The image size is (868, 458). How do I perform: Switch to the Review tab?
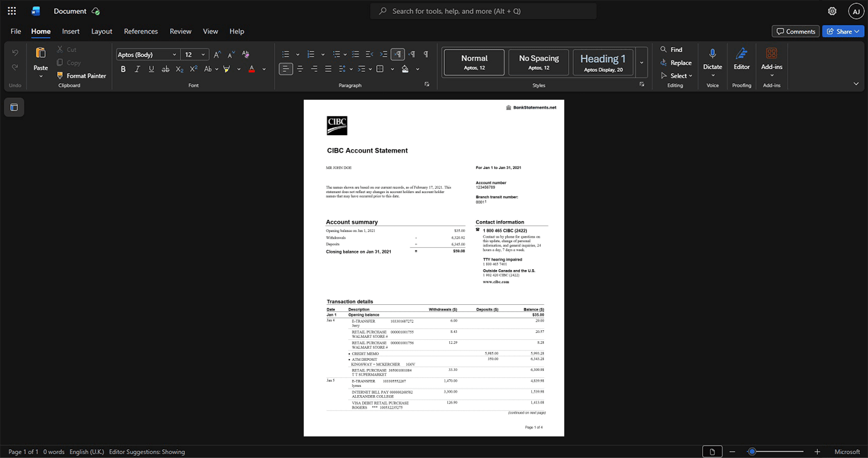pyautogui.click(x=180, y=31)
